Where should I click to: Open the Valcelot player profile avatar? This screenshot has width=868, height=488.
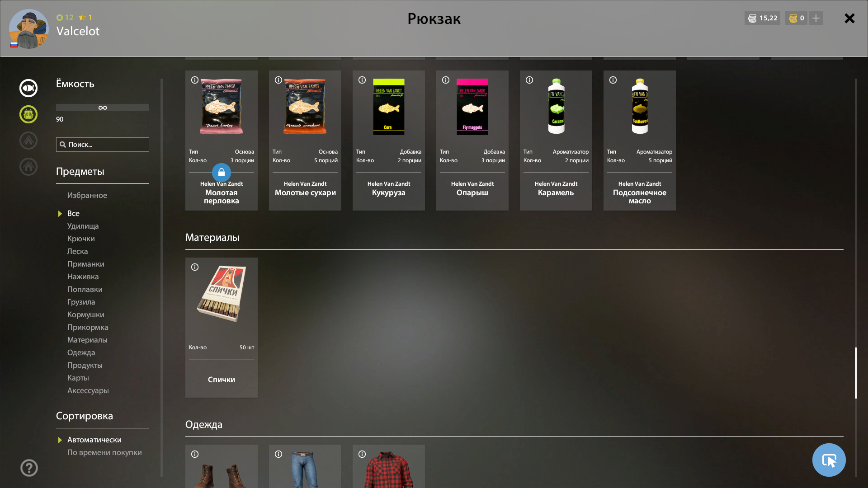pyautogui.click(x=29, y=29)
